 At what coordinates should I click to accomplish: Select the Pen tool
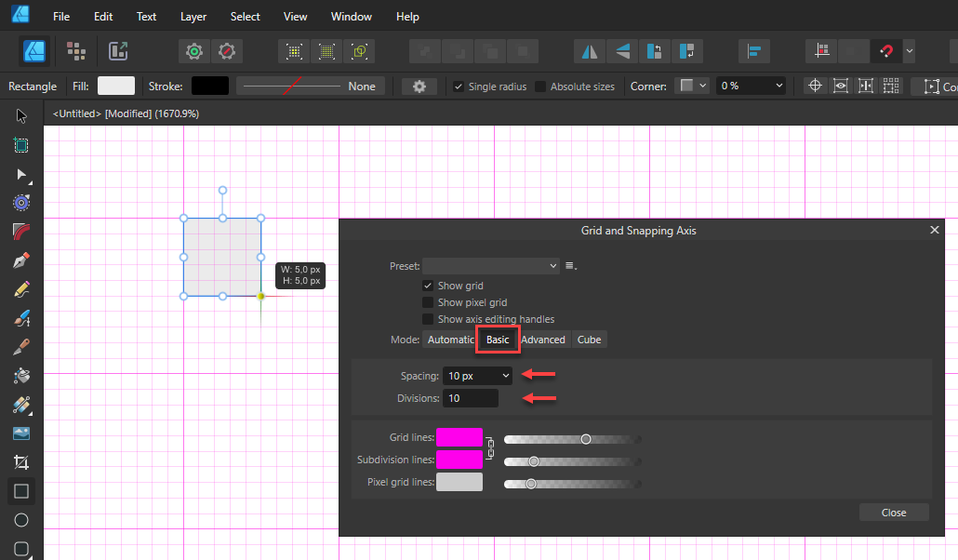pyautogui.click(x=20, y=260)
